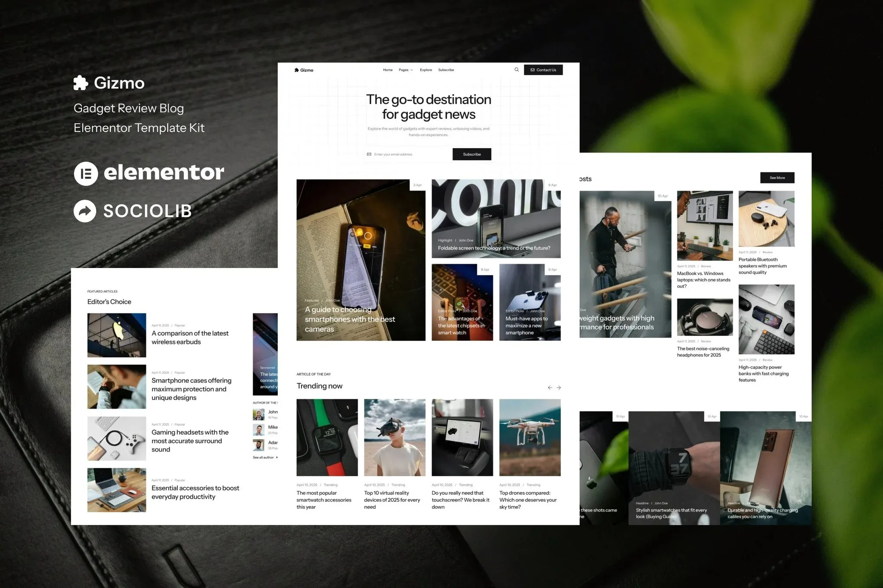Viewport: 883px width, 588px height.
Task: Click 'Top 10 virtual reality devices' title
Action: [x=392, y=500]
